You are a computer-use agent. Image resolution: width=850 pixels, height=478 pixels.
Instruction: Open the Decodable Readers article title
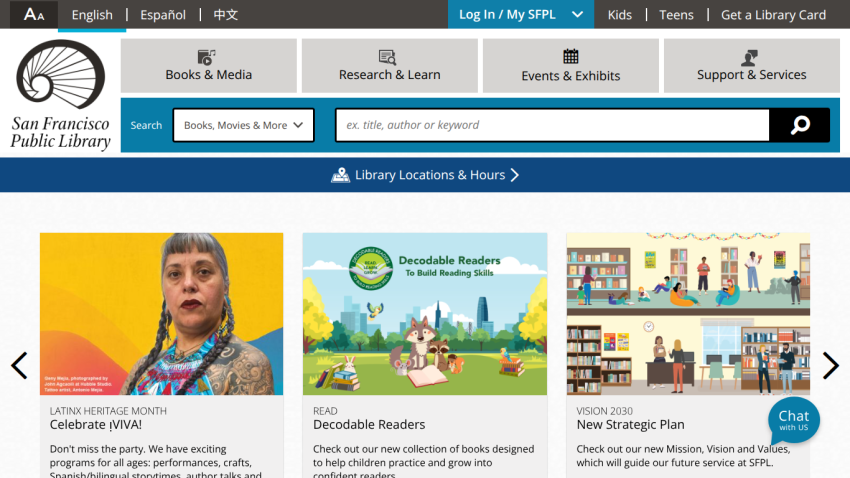(369, 425)
